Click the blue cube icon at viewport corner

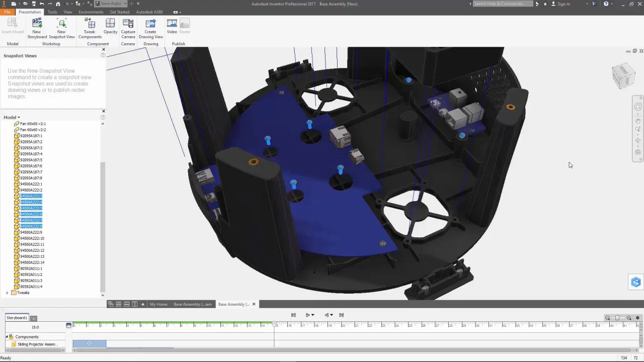point(636,282)
